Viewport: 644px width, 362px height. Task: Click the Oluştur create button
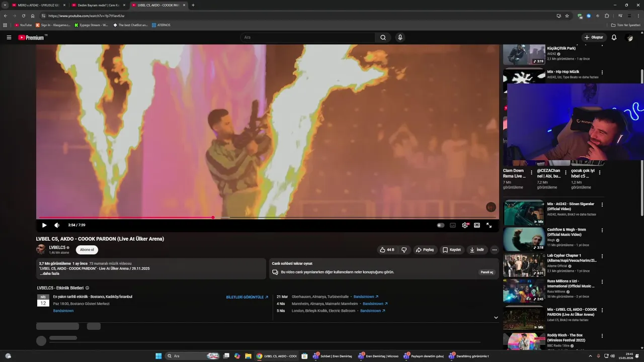(x=594, y=37)
